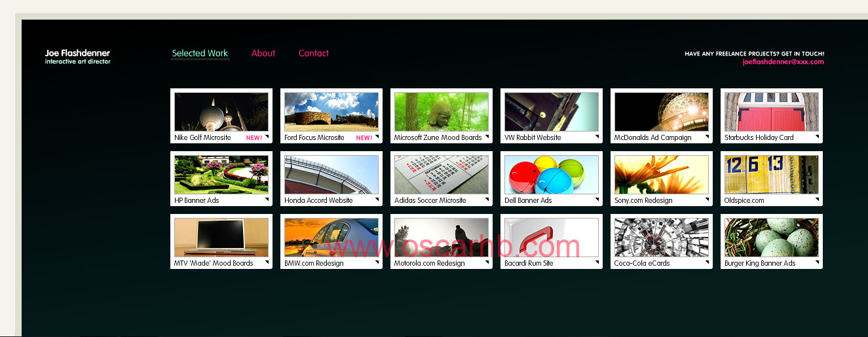Open the Starbucks Holiday Card thumbnail image
Image resolution: width=868 pixels, height=337 pixels.
coord(772,112)
